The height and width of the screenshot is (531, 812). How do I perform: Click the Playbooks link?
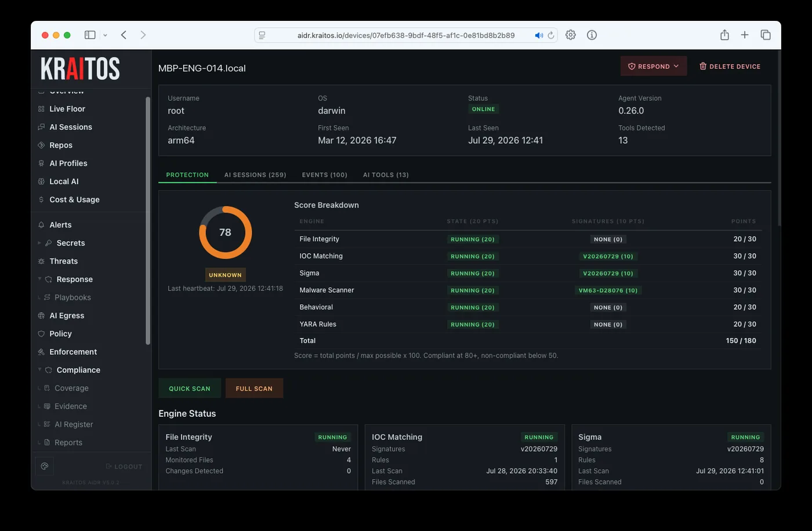pyautogui.click(x=72, y=297)
